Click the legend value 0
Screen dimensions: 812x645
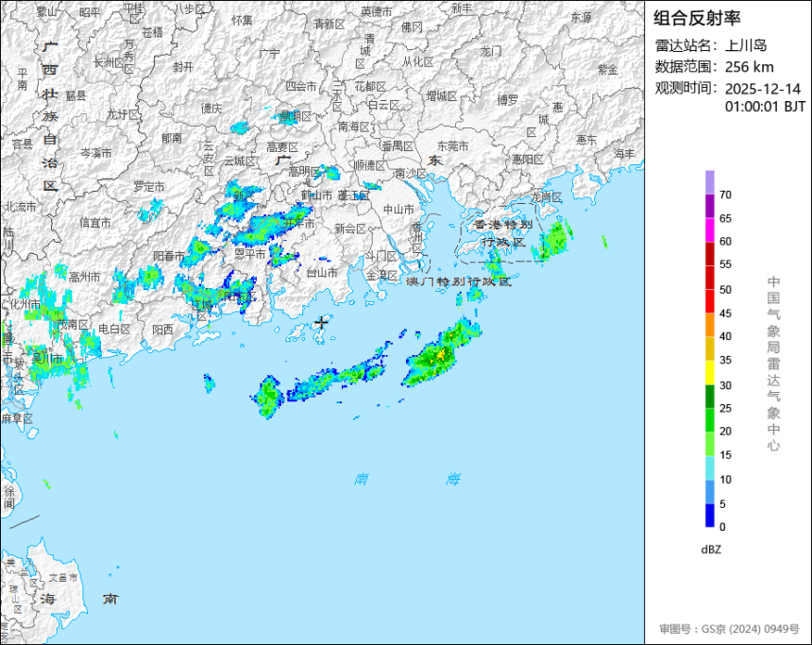point(722,527)
